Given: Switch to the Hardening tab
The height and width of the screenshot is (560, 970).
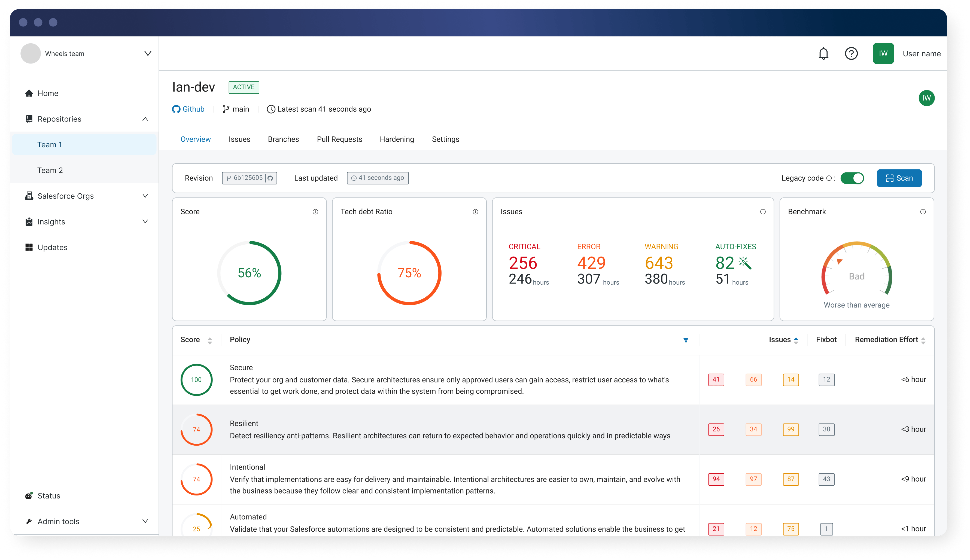Looking at the screenshot, I should 397,139.
